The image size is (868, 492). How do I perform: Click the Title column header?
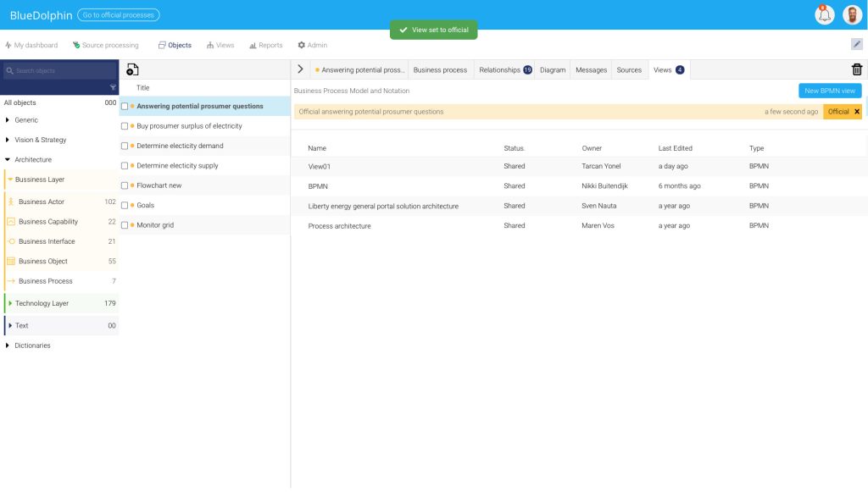pyautogui.click(x=142, y=88)
